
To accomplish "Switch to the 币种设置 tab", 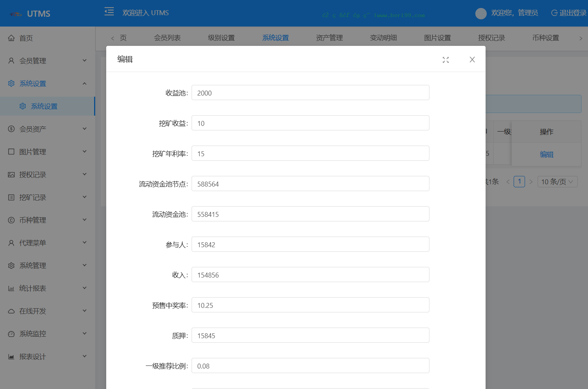I will point(546,38).
